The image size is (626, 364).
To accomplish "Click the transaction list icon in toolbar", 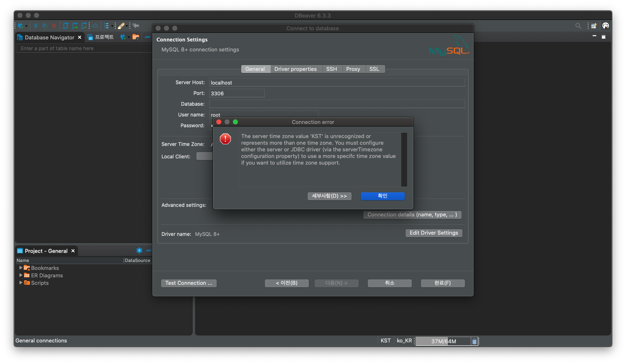I will (107, 26).
